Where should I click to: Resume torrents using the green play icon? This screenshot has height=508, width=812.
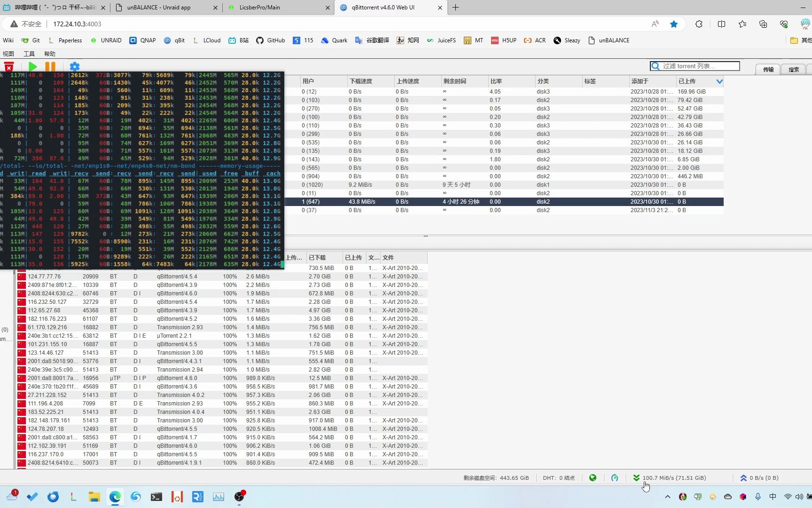pyautogui.click(x=32, y=67)
